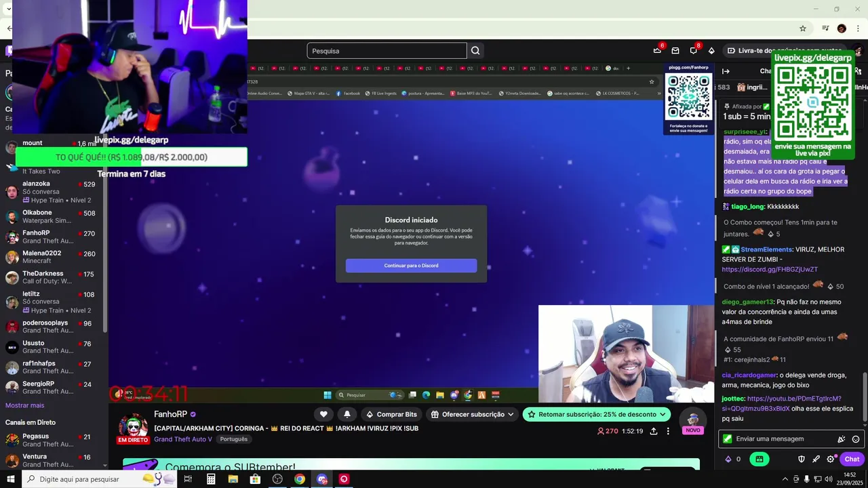Open Malena0202 Minecraft channel
The height and width of the screenshot is (488, 868).
click(53, 257)
